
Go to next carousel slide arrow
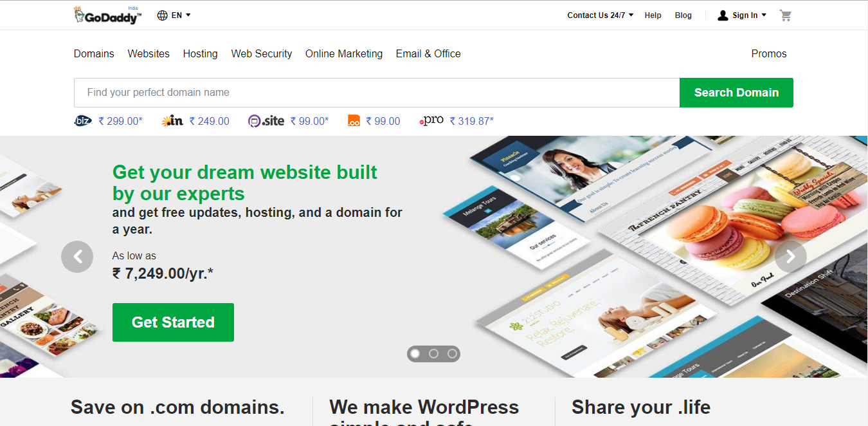pos(791,257)
